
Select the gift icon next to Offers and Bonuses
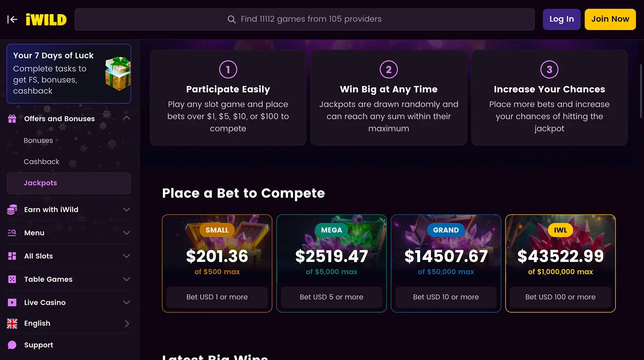click(12, 118)
